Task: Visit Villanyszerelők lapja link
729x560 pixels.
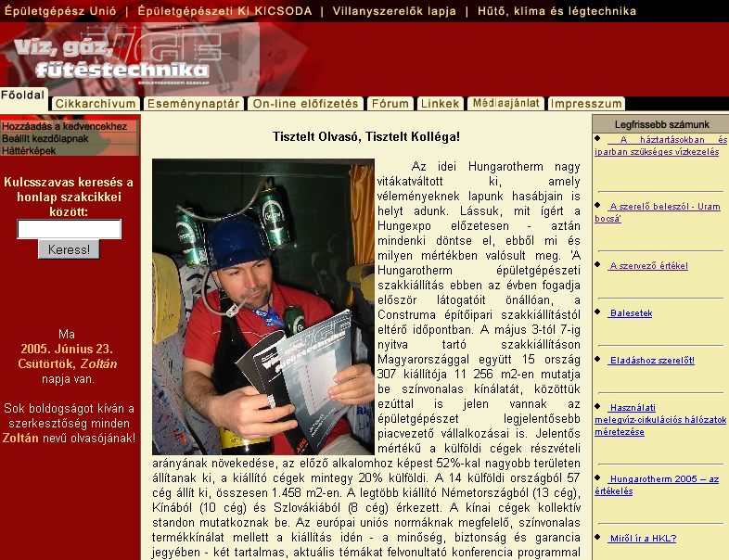Action: coord(394,11)
